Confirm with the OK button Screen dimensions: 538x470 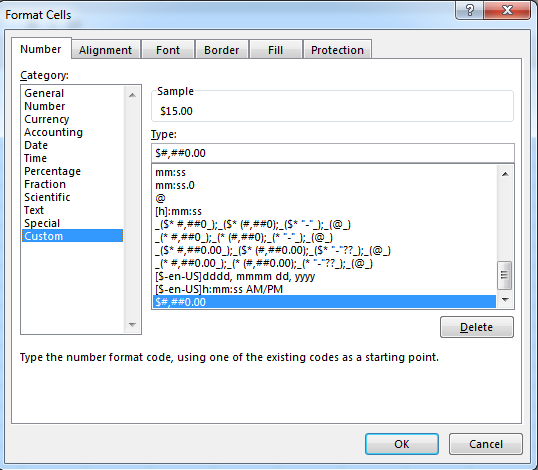(x=402, y=444)
